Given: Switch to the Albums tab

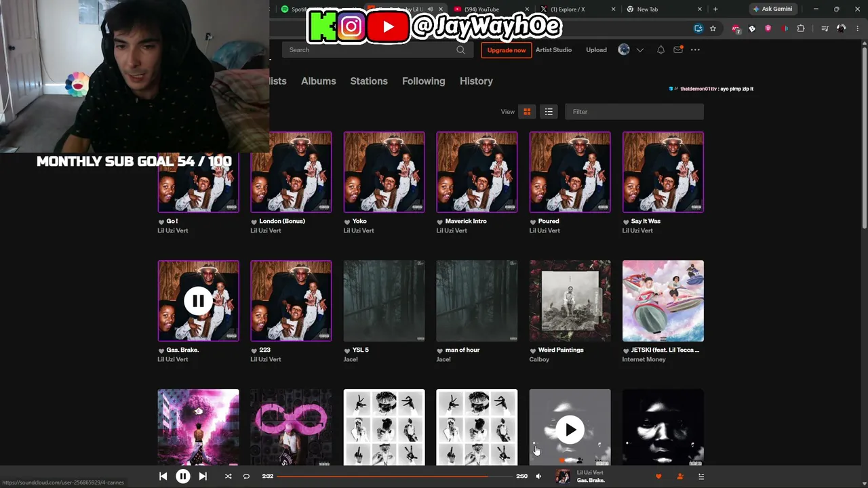Looking at the screenshot, I should point(318,81).
